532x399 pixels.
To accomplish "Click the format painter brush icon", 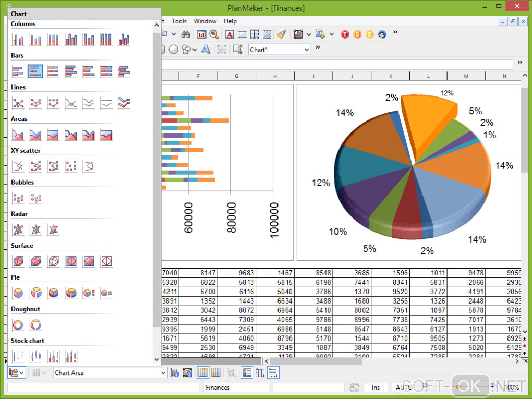I will tap(282, 34).
